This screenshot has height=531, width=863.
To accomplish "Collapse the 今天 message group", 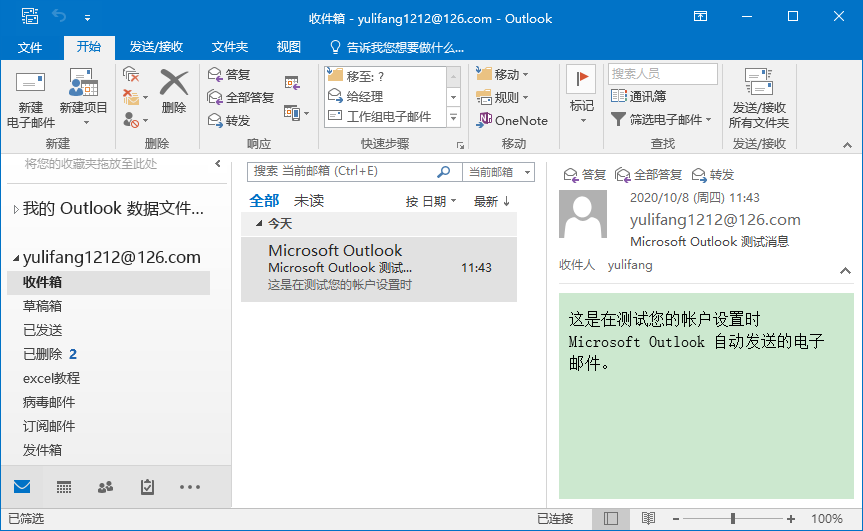I will click(259, 223).
